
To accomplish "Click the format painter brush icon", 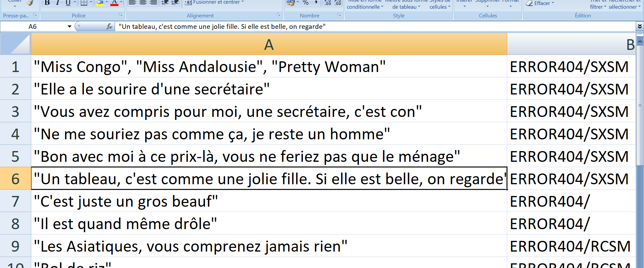I will pos(30,3).
